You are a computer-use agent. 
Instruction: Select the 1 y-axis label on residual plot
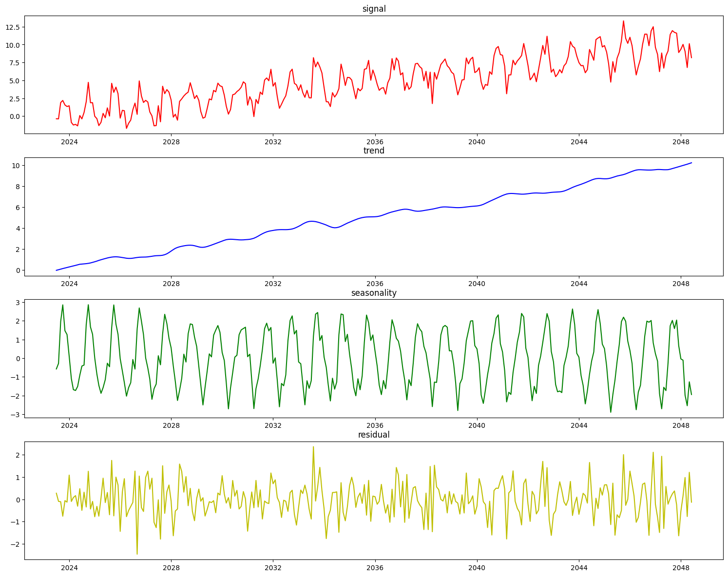point(18,478)
